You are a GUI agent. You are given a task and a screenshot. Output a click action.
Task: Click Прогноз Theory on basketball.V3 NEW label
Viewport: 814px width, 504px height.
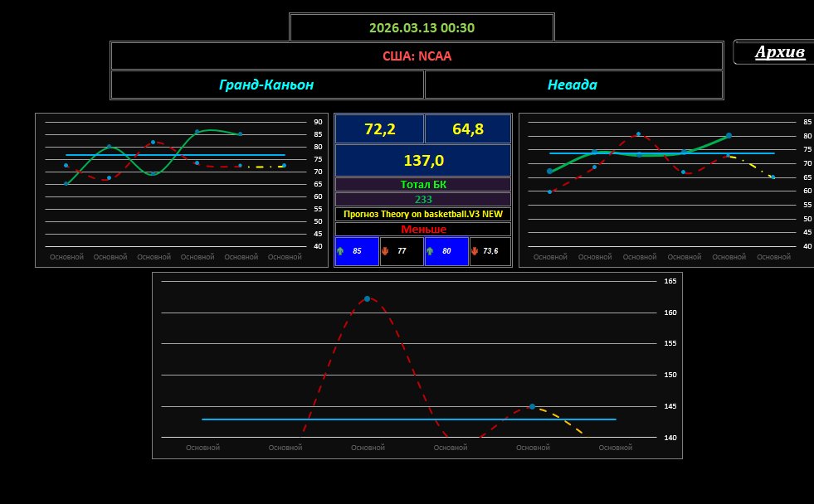click(x=423, y=214)
